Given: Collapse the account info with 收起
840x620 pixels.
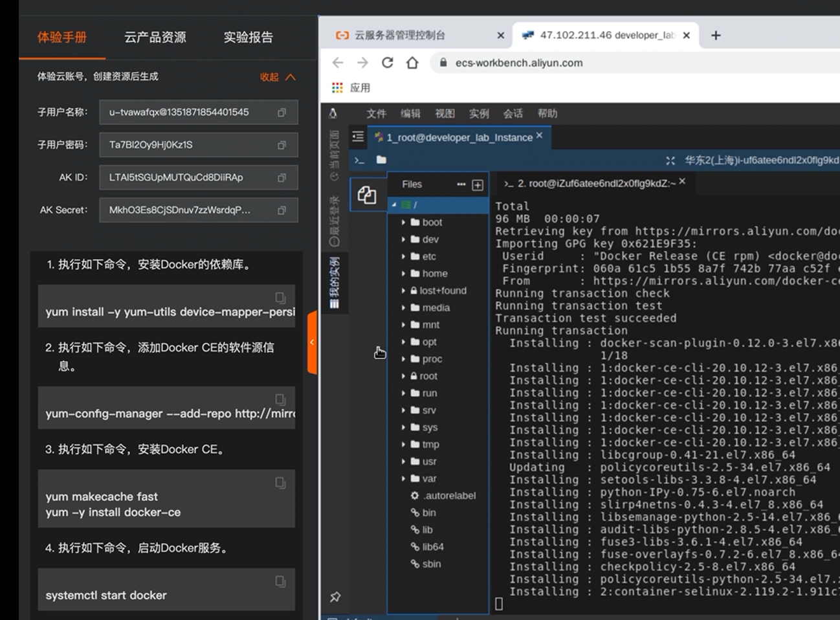Looking at the screenshot, I should (278, 77).
